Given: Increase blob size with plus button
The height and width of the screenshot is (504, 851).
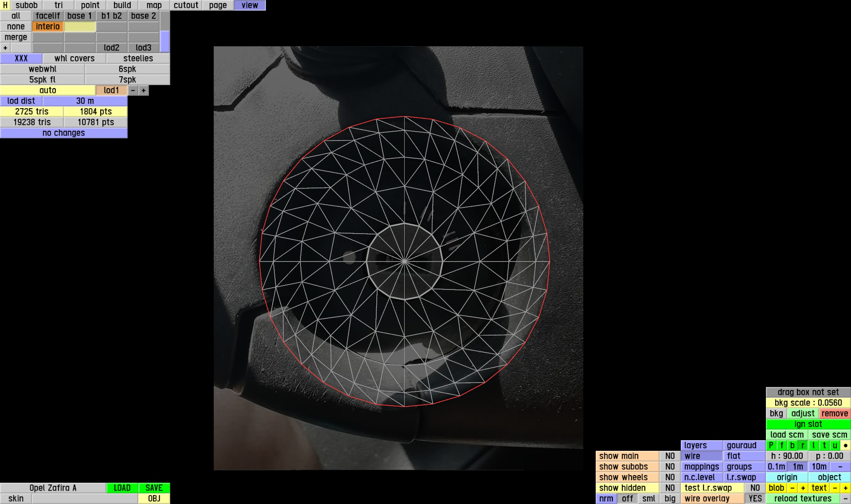Looking at the screenshot, I should pyautogui.click(x=803, y=488).
